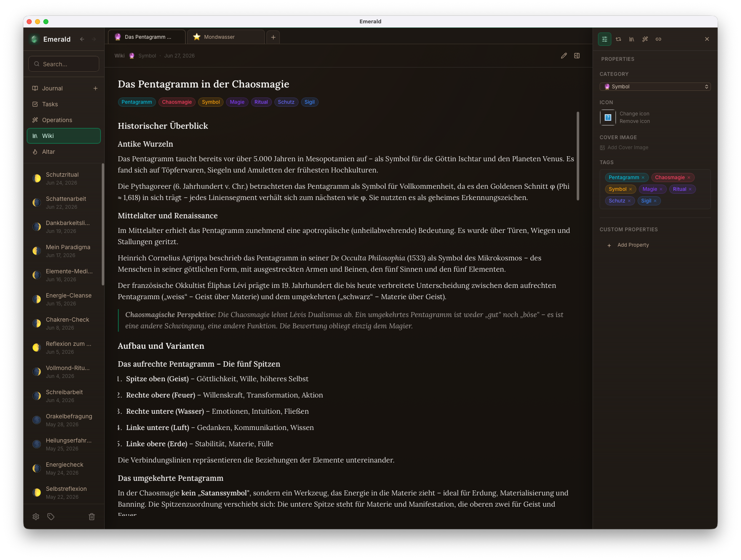The width and height of the screenshot is (741, 560).
Task: Switch to the Das Pentagramm tab
Action: pyautogui.click(x=147, y=37)
